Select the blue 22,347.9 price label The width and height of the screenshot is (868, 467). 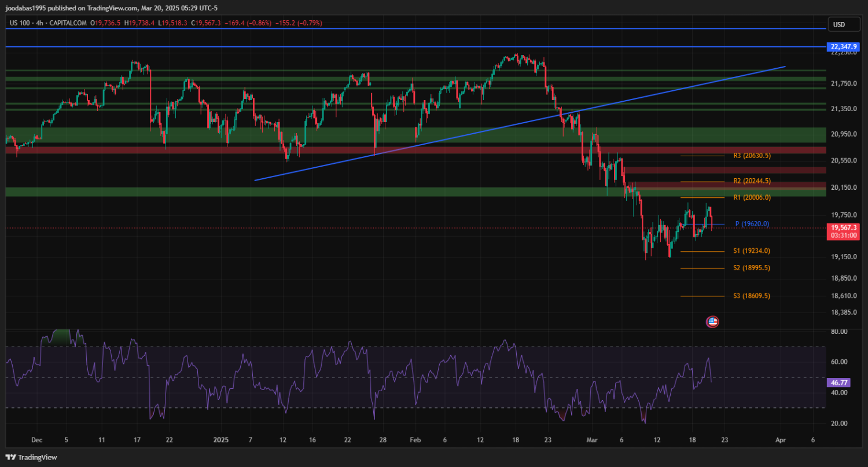[x=843, y=46]
